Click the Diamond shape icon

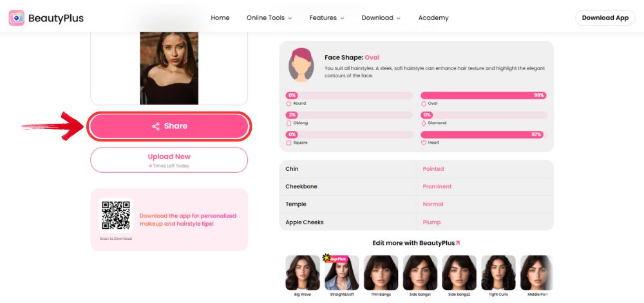[x=424, y=123]
